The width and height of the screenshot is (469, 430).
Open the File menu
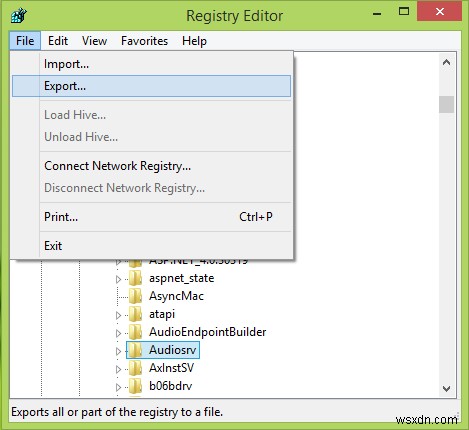pyautogui.click(x=25, y=41)
